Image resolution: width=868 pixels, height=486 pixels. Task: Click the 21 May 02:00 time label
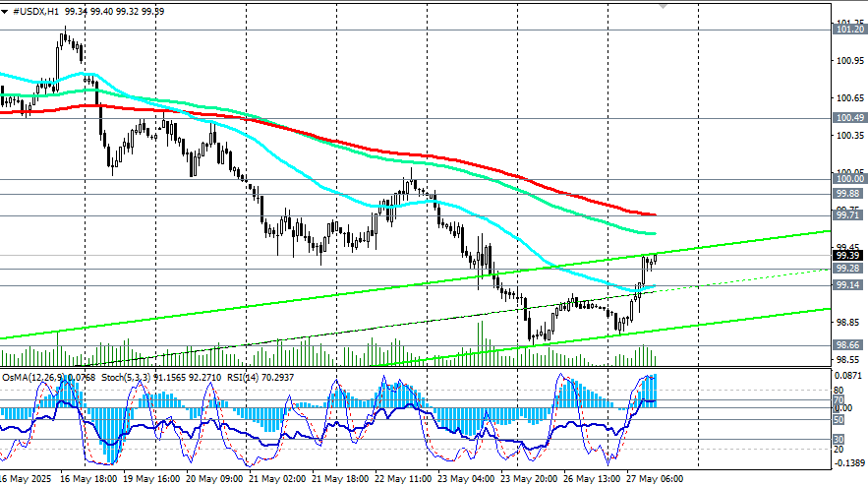[x=277, y=479]
